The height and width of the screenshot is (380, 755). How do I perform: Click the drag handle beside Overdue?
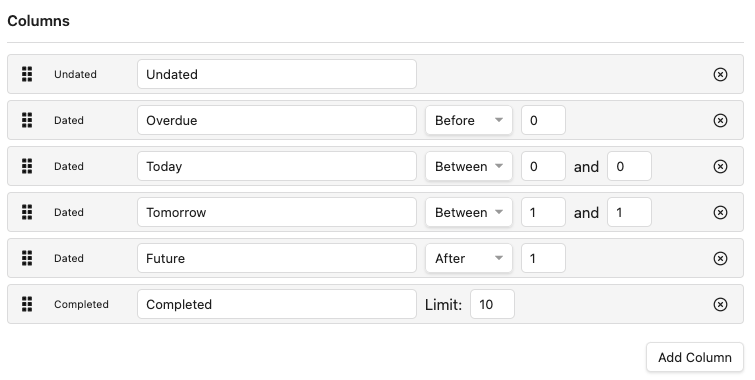pos(27,120)
